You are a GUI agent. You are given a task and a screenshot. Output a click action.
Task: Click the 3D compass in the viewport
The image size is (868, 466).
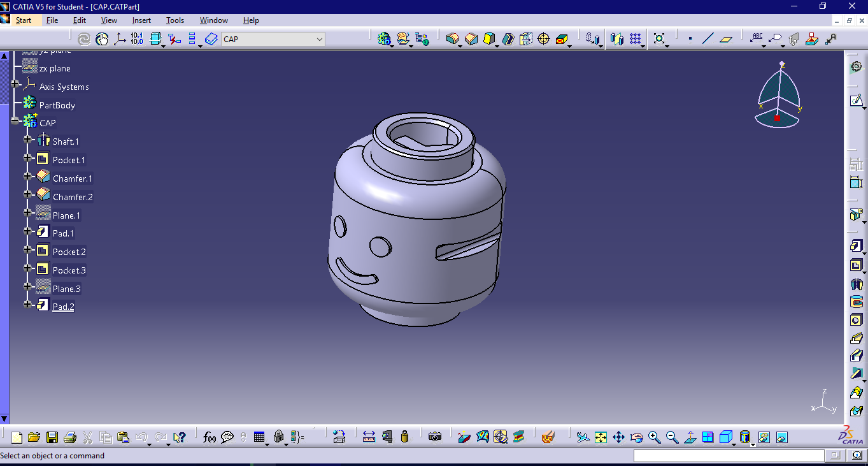[778, 96]
